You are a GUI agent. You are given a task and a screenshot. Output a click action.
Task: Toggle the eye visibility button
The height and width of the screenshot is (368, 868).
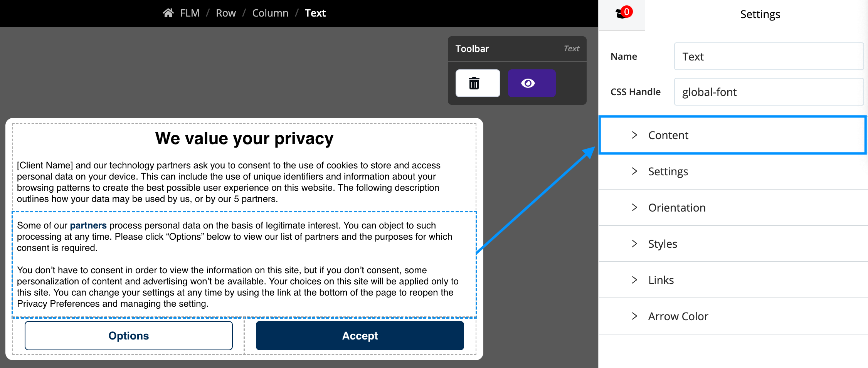pyautogui.click(x=531, y=83)
